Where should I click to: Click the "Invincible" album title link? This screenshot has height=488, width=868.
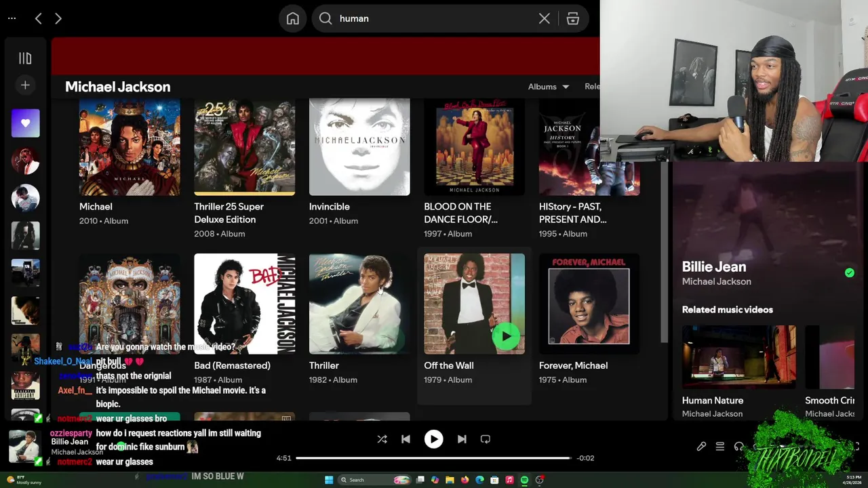coord(330,206)
